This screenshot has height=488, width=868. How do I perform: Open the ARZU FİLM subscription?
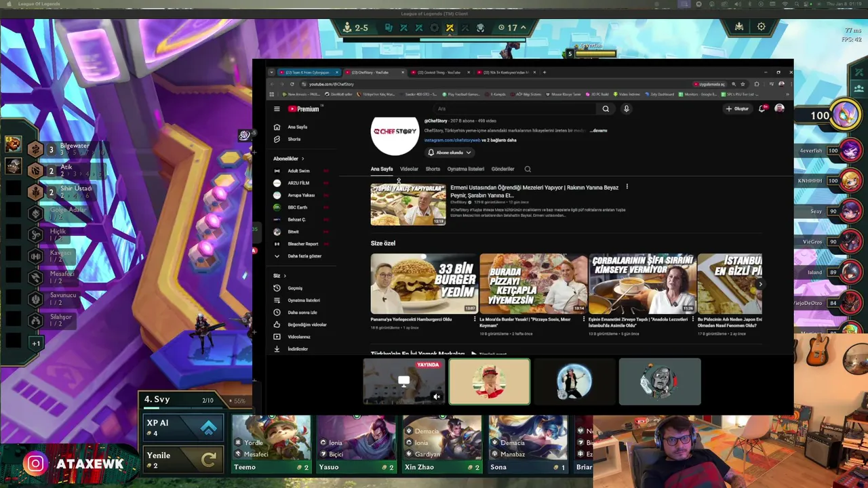coord(298,183)
